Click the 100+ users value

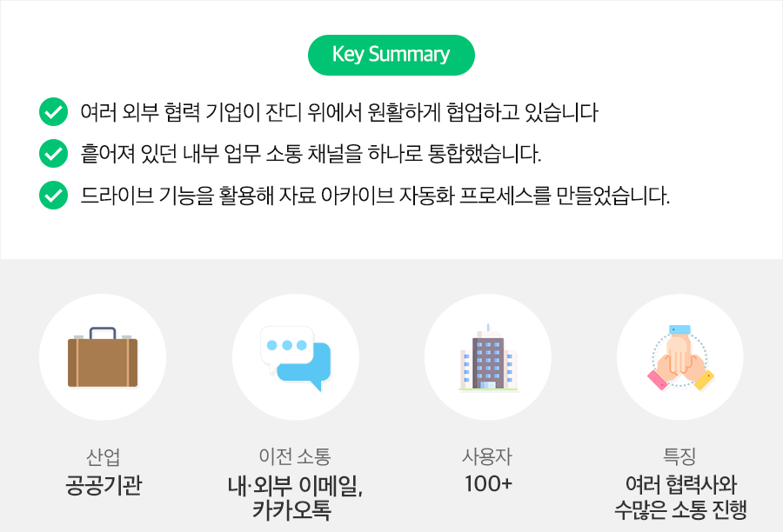click(x=488, y=484)
